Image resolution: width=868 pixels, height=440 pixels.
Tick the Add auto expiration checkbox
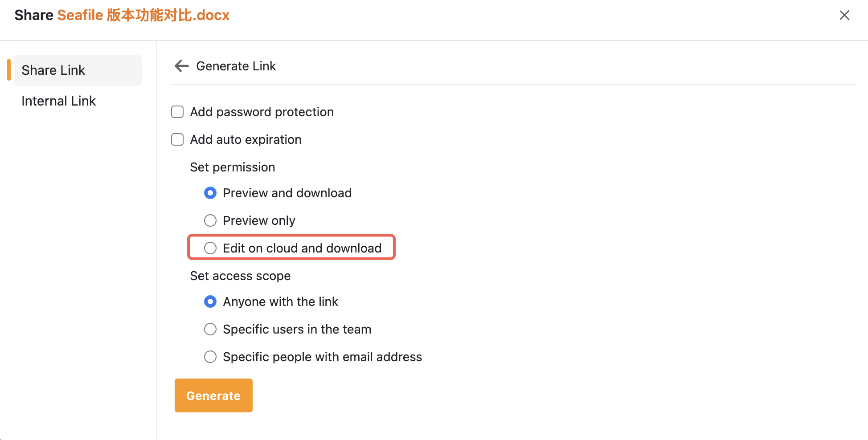pos(177,139)
